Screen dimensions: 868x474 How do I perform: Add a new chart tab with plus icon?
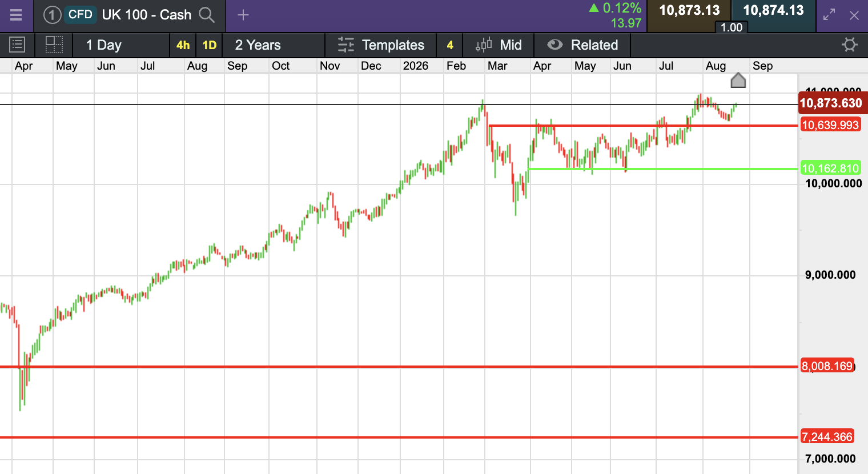[243, 15]
